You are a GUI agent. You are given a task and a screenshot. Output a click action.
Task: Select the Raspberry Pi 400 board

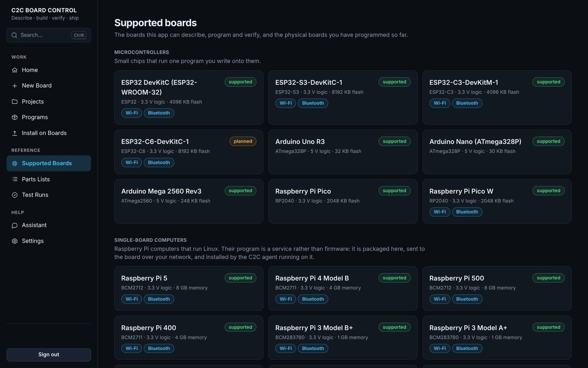coord(189,338)
